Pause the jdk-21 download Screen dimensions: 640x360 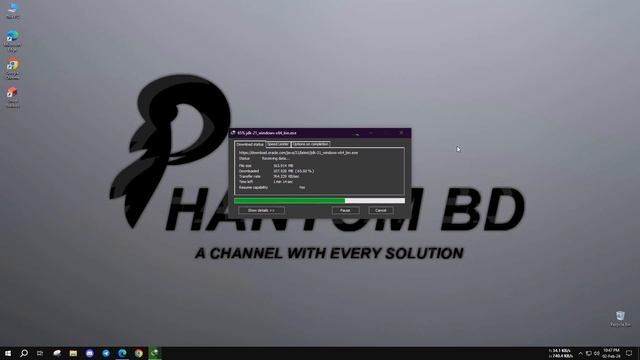345,210
